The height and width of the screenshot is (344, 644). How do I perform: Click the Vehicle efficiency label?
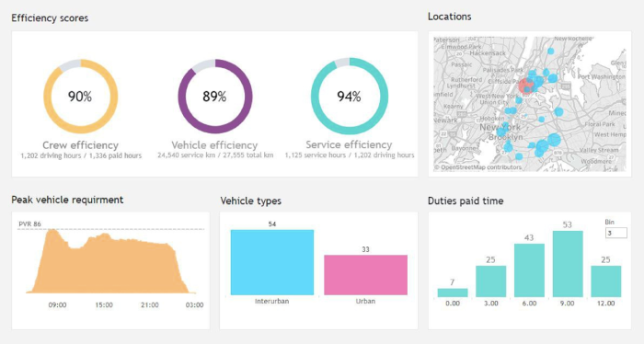tap(214, 145)
